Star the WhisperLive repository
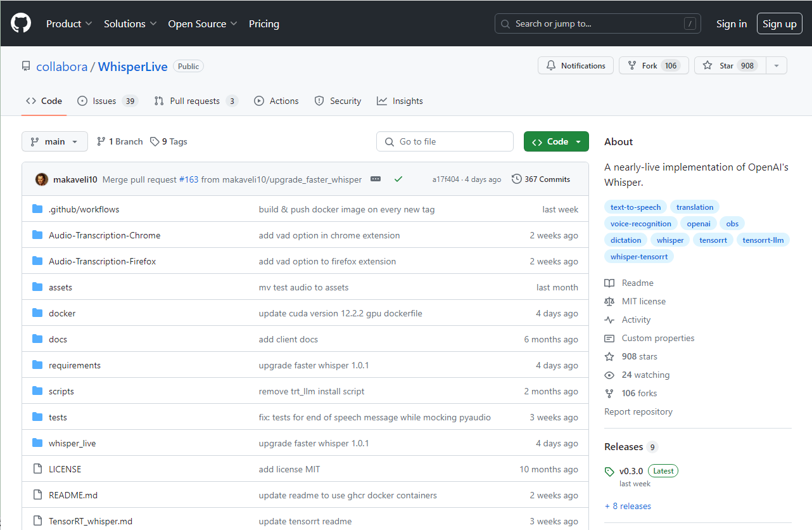812x530 pixels. pyautogui.click(x=730, y=65)
